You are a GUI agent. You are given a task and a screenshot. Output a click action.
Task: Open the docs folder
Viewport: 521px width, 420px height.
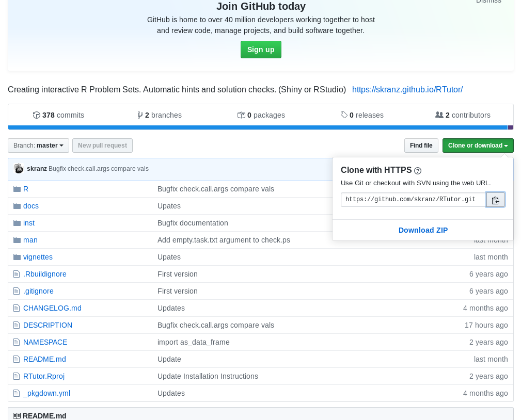click(31, 206)
